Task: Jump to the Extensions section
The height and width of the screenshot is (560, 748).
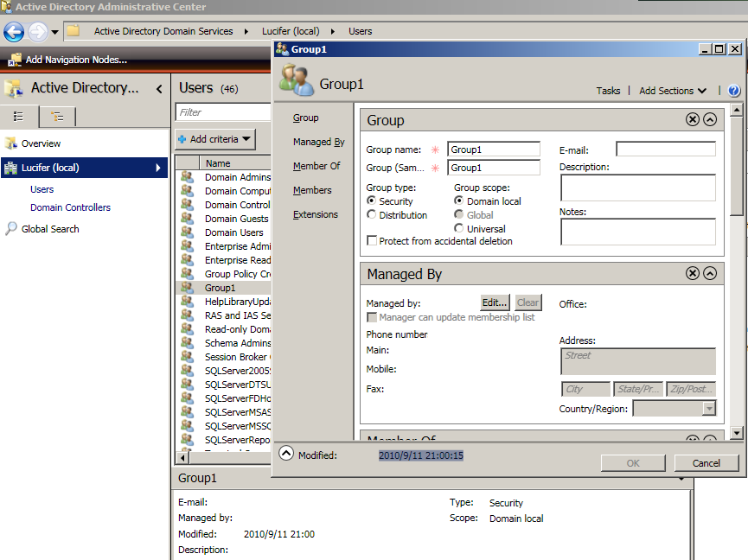Action: (x=316, y=214)
